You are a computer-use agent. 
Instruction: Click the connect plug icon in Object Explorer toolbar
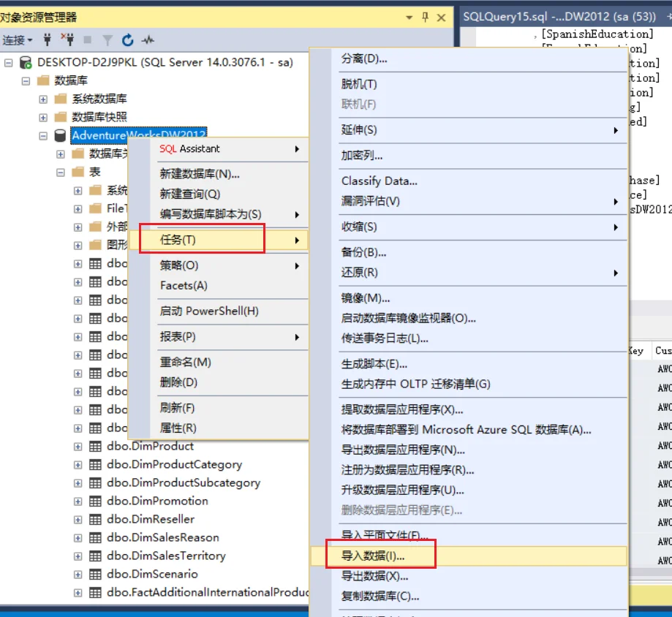point(47,40)
